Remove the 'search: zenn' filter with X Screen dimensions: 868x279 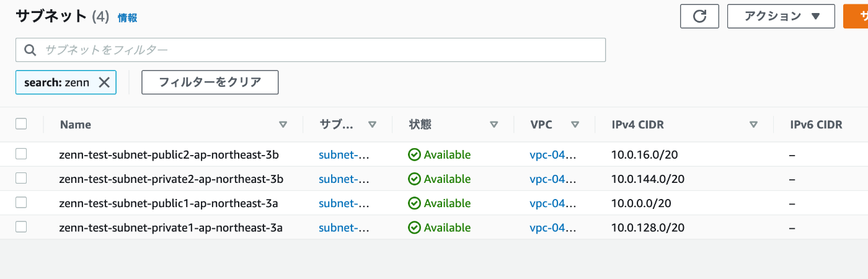point(104,82)
